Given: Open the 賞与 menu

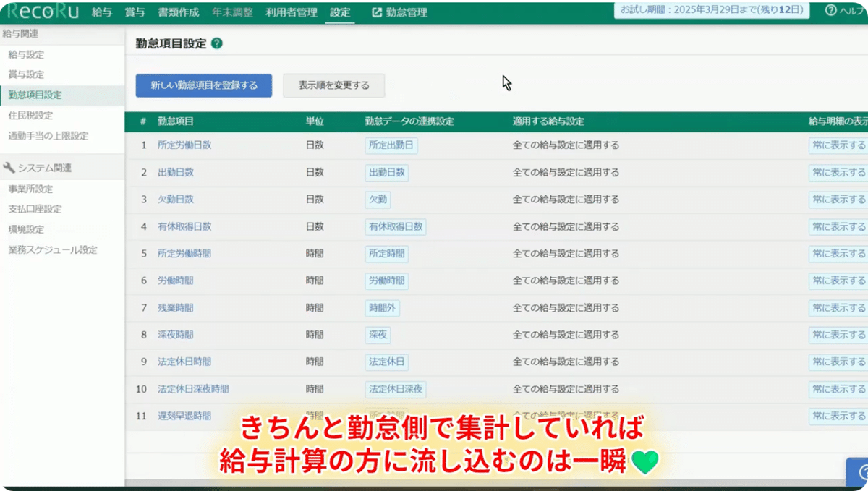Looking at the screenshot, I should pyautogui.click(x=135, y=12).
